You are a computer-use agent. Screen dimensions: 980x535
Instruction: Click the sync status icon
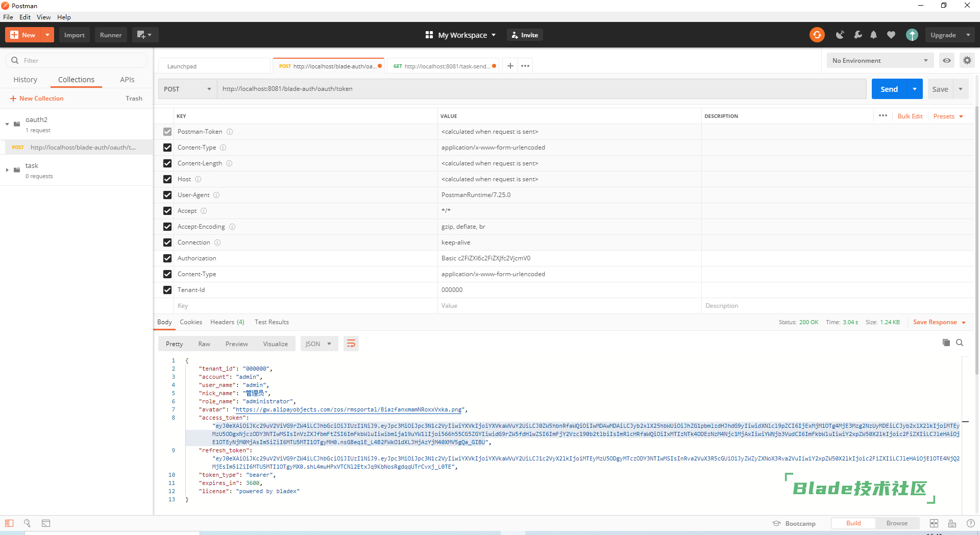click(x=817, y=35)
